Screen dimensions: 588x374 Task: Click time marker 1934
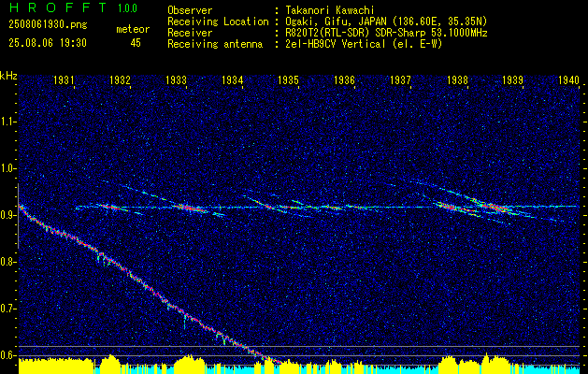232,79
